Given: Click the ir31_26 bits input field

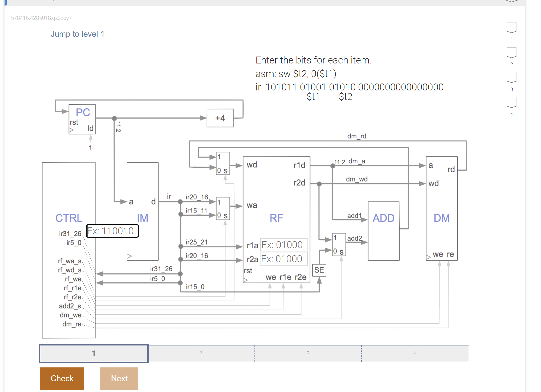Looking at the screenshot, I should (112, 231).
